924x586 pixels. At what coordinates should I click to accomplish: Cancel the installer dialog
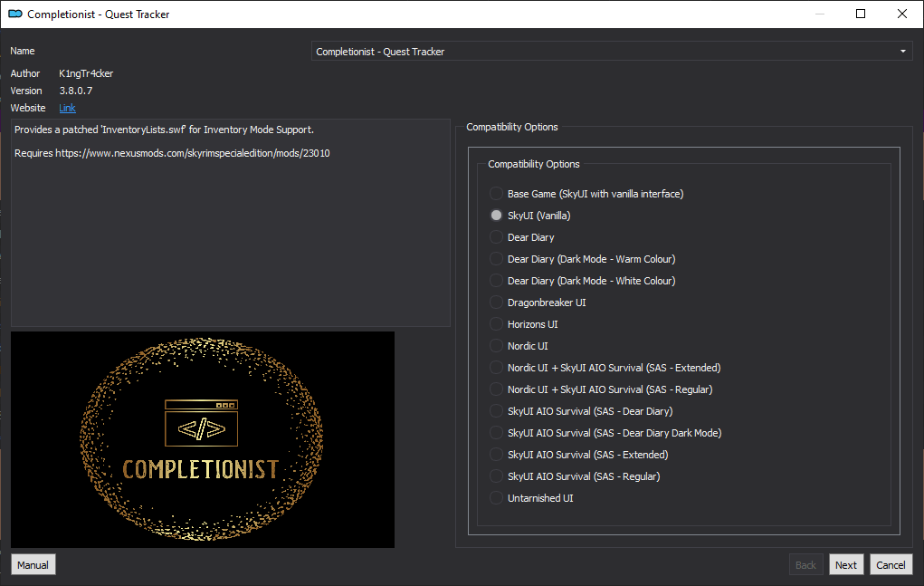point(891,565)
